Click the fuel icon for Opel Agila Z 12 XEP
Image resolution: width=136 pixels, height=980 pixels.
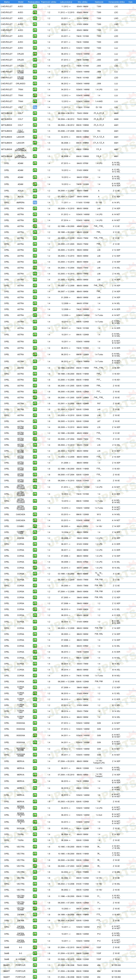[x=35, y=197]
